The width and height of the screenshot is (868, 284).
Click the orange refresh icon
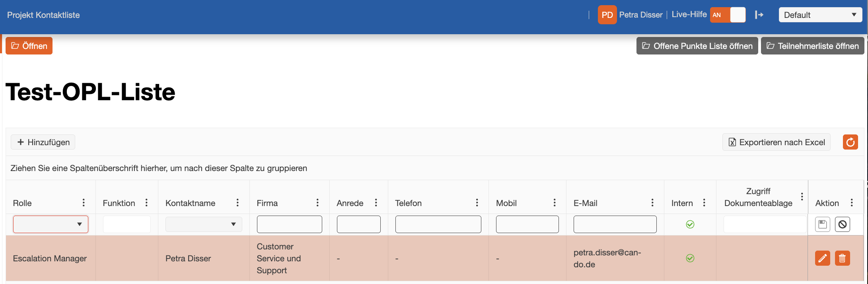pos(850,142)
